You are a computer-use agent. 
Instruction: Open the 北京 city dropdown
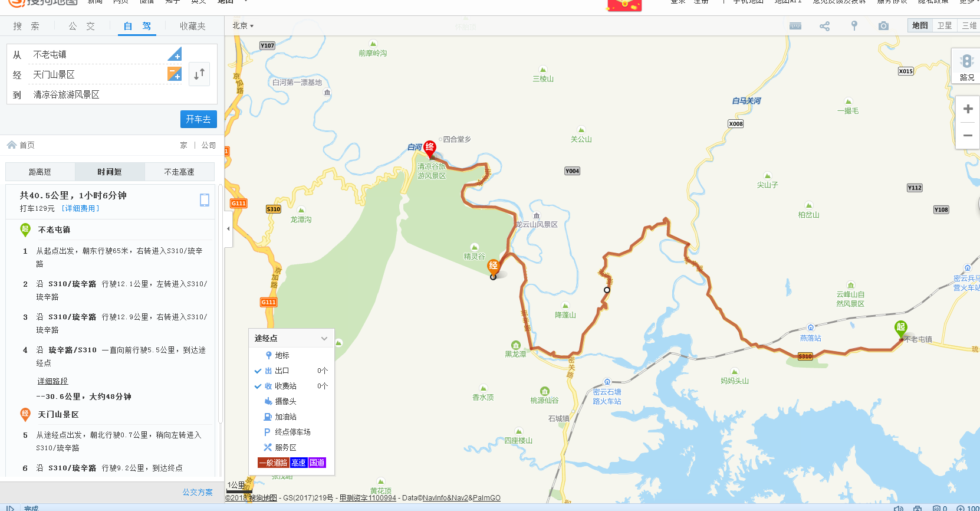(243, 26)
